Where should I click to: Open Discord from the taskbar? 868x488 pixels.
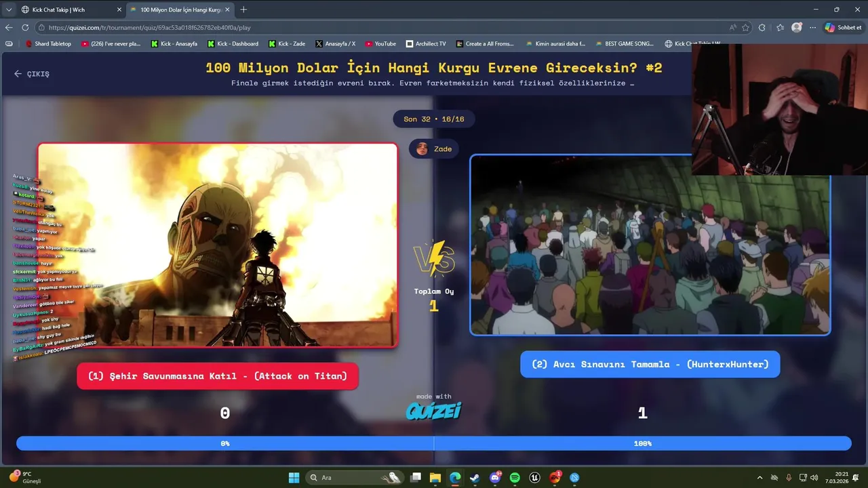click(495, 478)
